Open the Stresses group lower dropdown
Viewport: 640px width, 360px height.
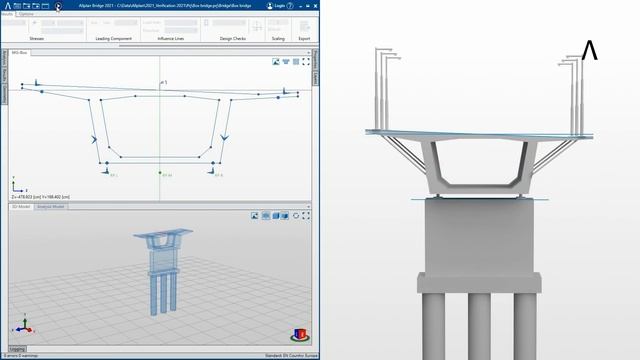point(62,31)
